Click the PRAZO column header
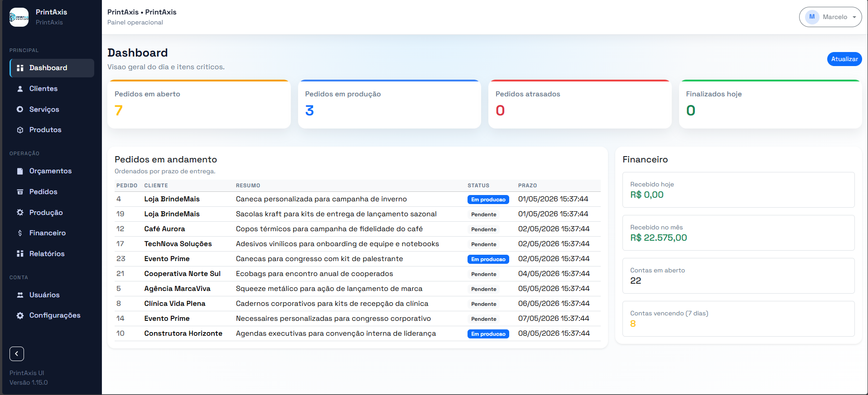Screen dimensions: 868x395 coord(528,186)
